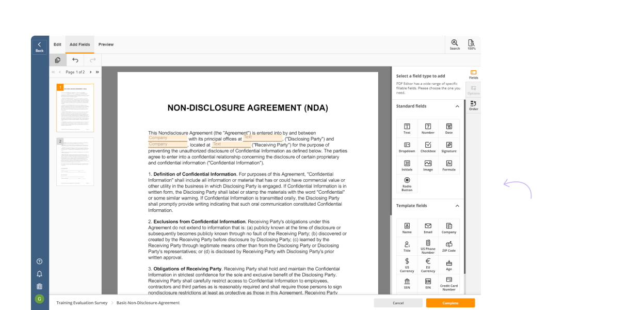644x310 pixels.
Task: Select the Date field type
Action: tap(448, 128)
